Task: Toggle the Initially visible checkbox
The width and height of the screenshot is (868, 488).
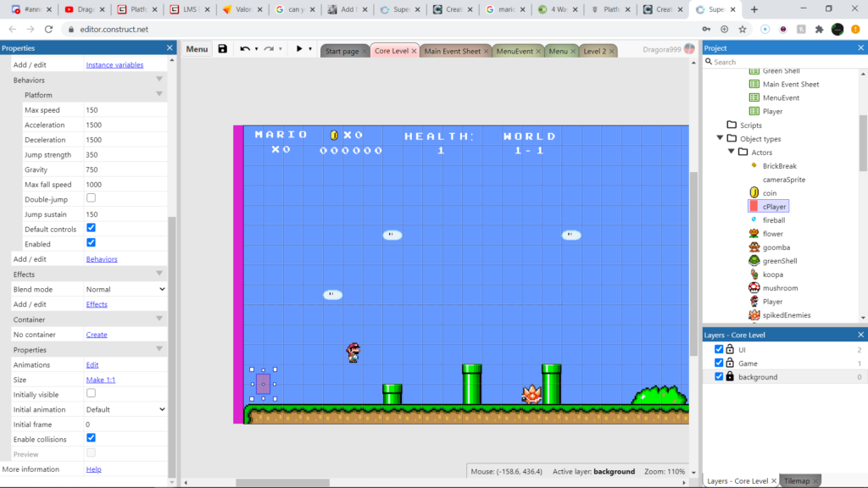Action: tap(91, 393)
